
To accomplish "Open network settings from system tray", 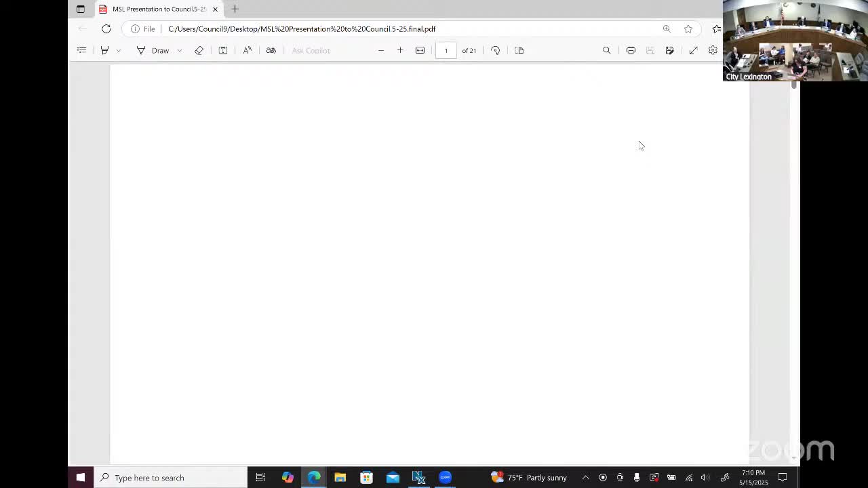I will (689, 477).
